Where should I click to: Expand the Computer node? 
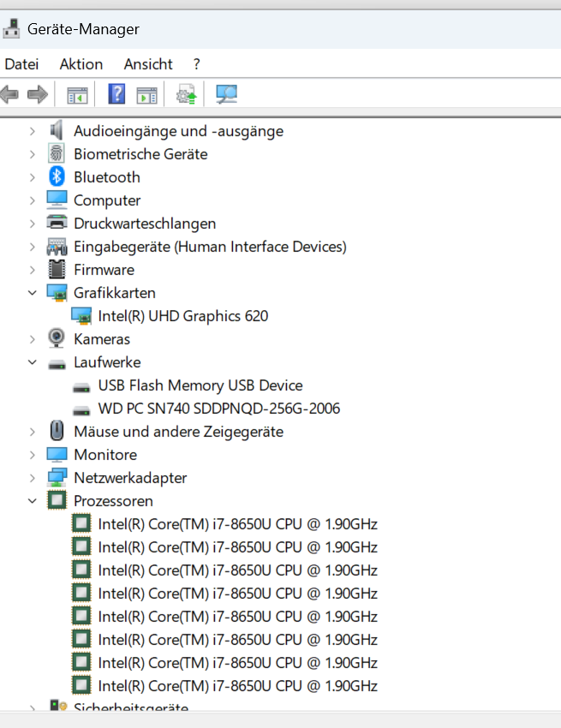32,200
